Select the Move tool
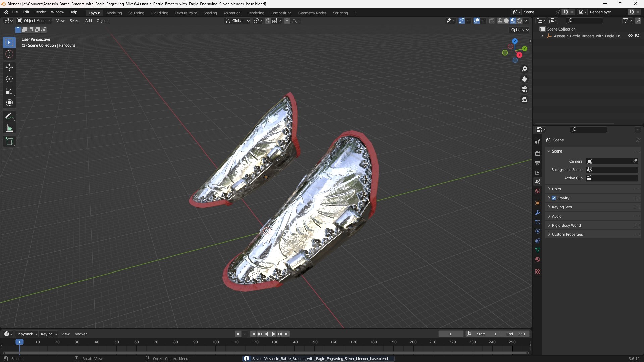 [x=9, y=67]
